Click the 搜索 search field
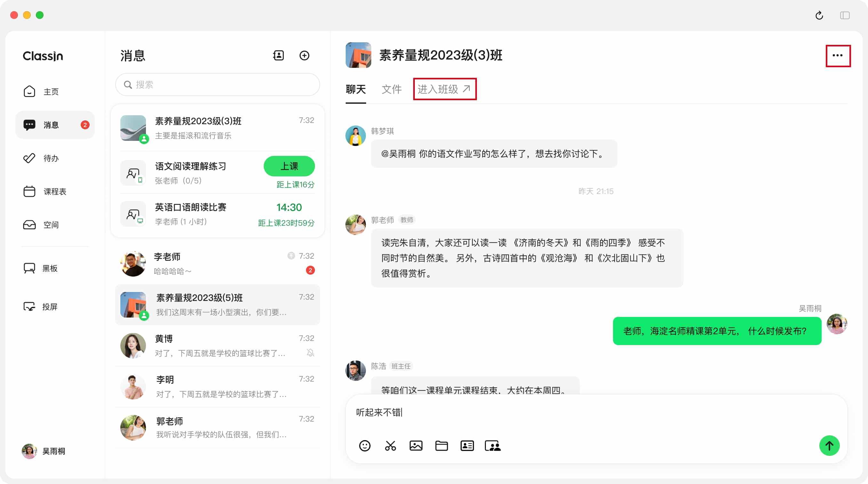868x484 pixels. 217,85
